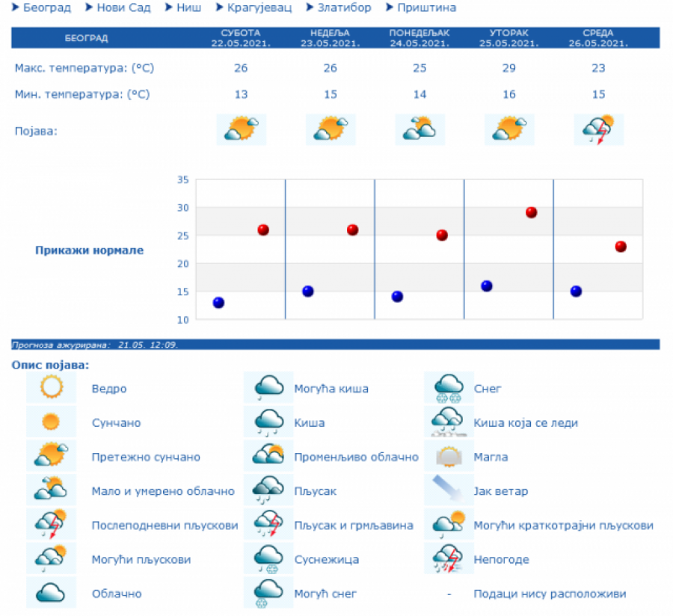Click the Субота mostly sunny weather icon

(241, 129)
